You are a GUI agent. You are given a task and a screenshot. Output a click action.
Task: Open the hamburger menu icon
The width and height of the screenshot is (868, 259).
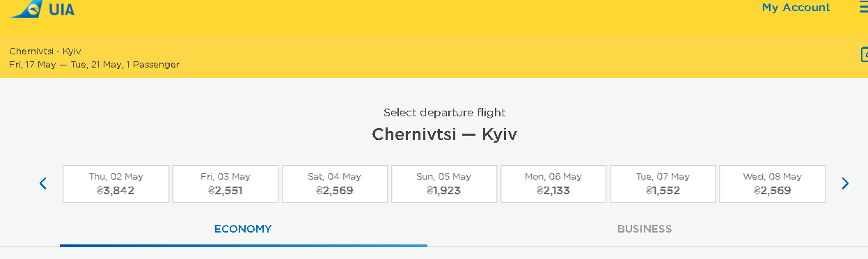tap(863, 7)
